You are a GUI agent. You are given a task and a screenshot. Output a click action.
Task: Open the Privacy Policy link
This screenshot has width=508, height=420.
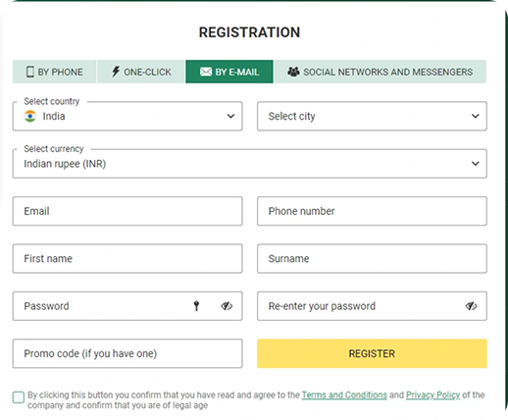coord(432,395)
